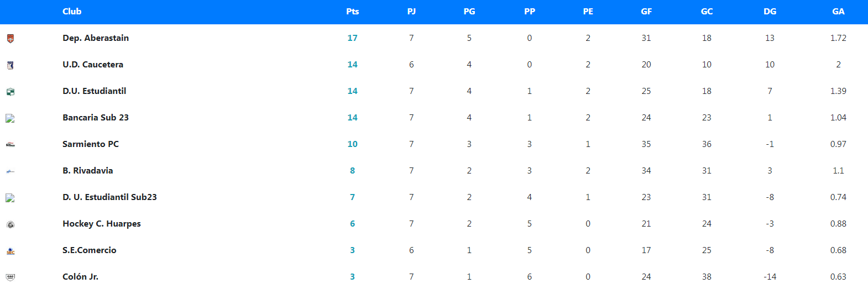Image resolution: width=868 pixels, height=294 pixels.
Task: Click the Hockey C. Huarpes crest icon
Action: point(10,224)
